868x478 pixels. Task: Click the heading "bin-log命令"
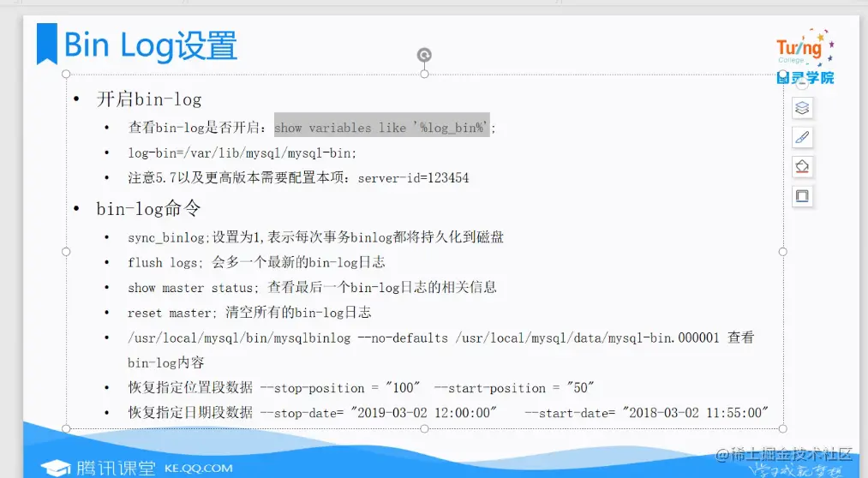pos(148,209)
